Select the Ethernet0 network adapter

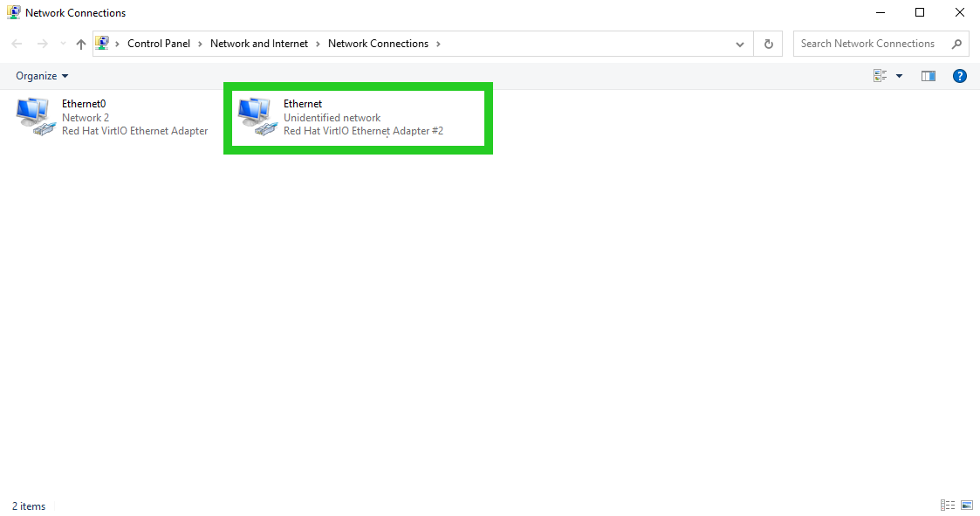coord(113,117)
